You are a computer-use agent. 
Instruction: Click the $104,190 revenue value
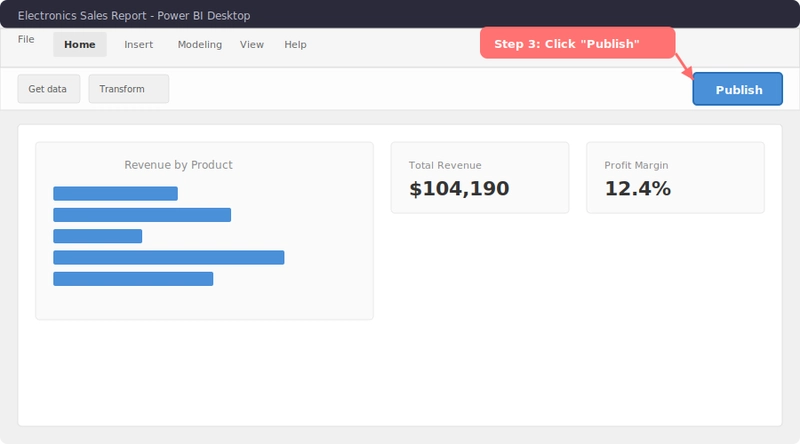(x=460, y=189)
